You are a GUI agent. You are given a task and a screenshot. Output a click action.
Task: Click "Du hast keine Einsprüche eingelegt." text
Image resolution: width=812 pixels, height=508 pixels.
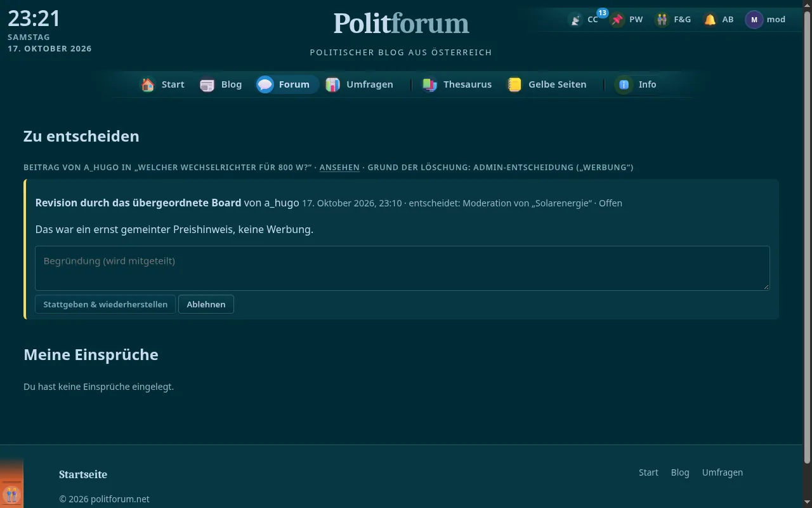tap(98, 386)
